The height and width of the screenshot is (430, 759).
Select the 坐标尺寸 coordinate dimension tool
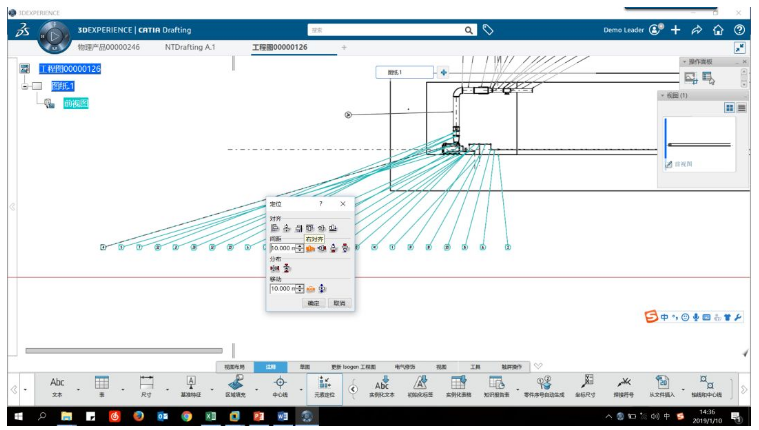(585, 387)
